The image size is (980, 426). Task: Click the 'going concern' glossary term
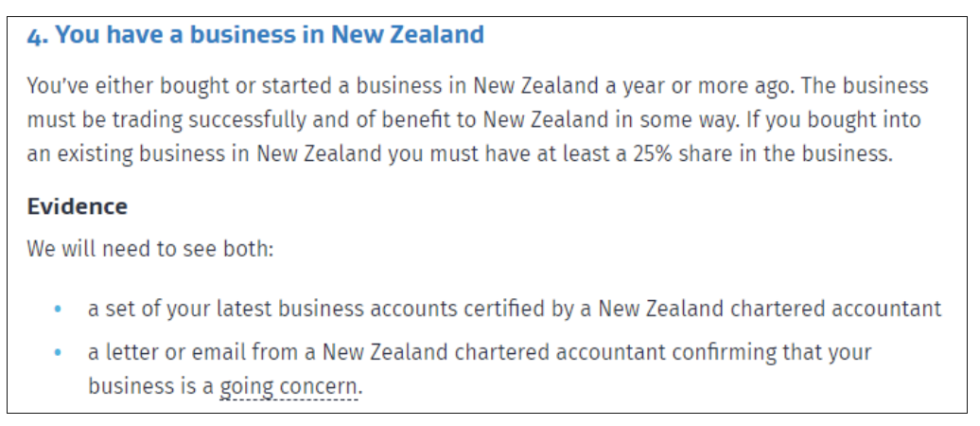tap(289, 386)
